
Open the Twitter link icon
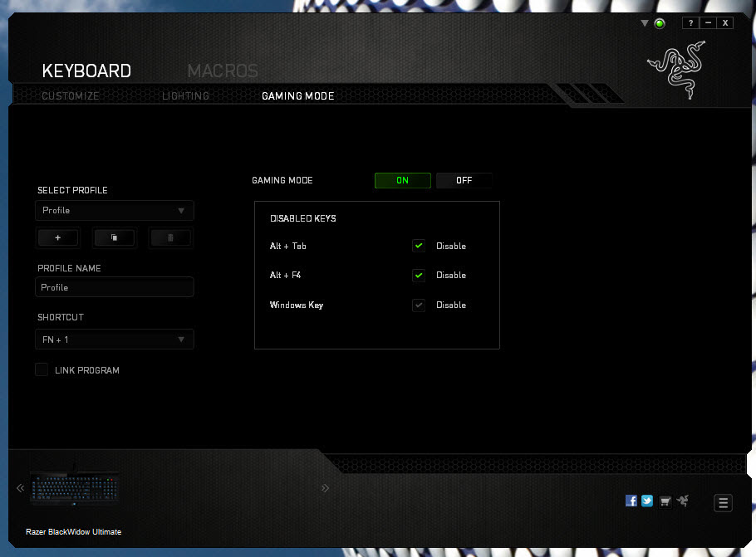pos(647,501)
